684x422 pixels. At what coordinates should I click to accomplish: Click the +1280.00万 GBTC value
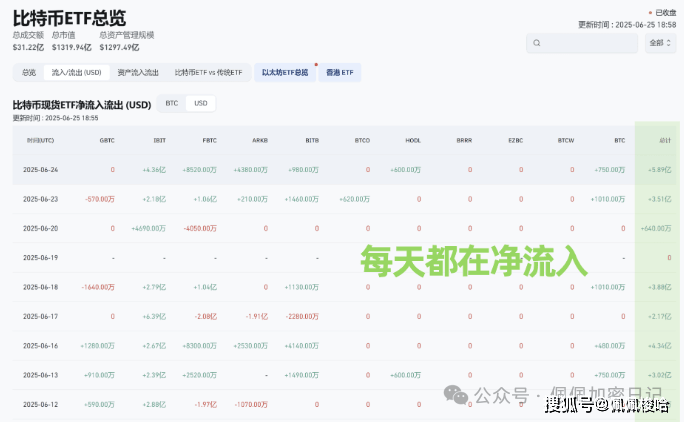(x=97, y=346)
